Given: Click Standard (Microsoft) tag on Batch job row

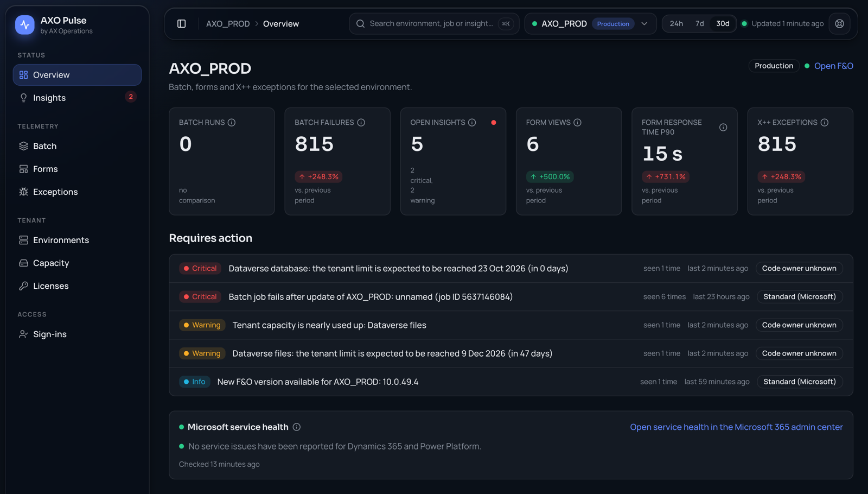Looking at the screenshot, I should click(799, 297).
